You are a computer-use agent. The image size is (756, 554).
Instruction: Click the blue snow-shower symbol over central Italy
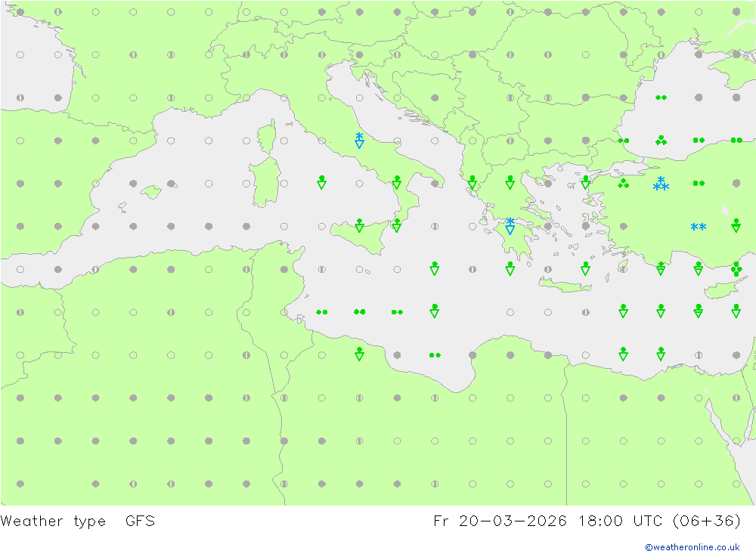point(359,140)
